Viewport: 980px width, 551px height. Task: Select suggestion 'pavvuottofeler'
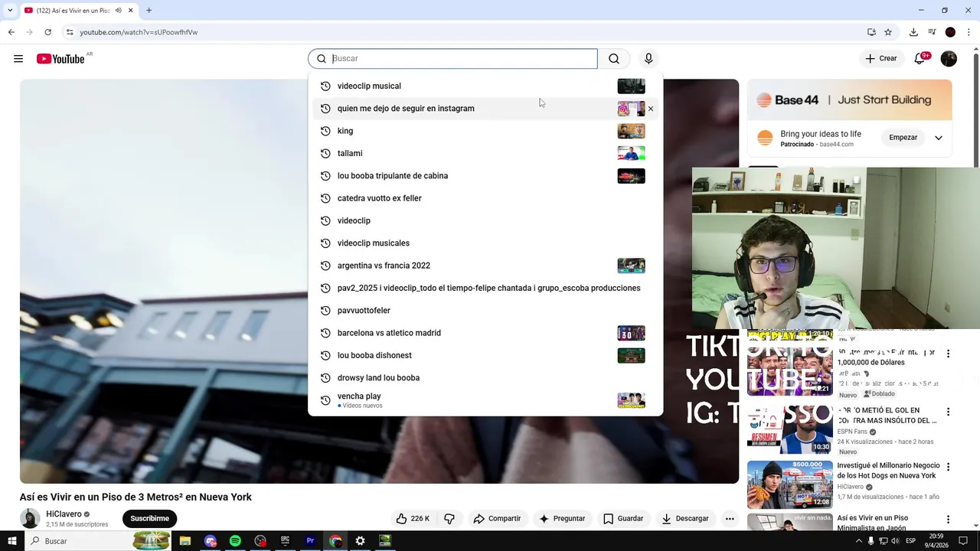485,311
